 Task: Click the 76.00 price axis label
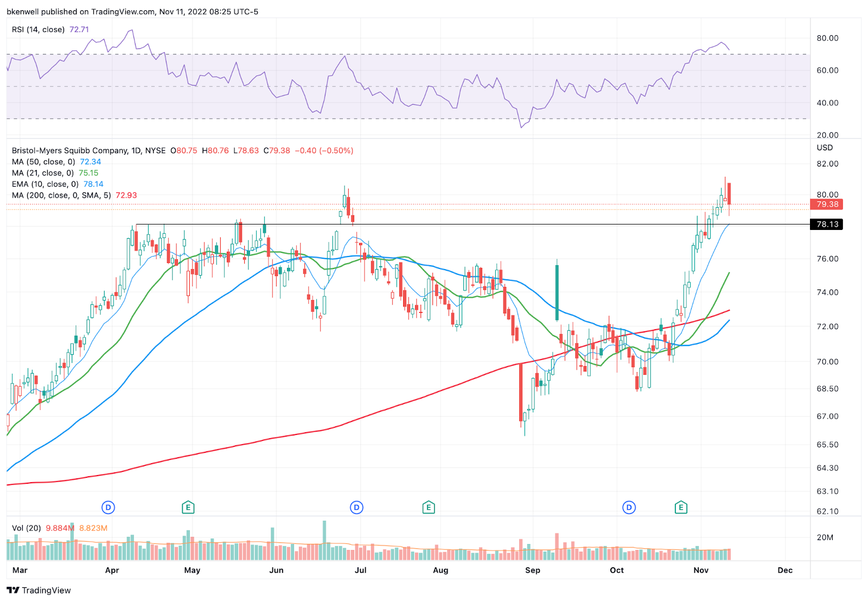coord(827,259)
